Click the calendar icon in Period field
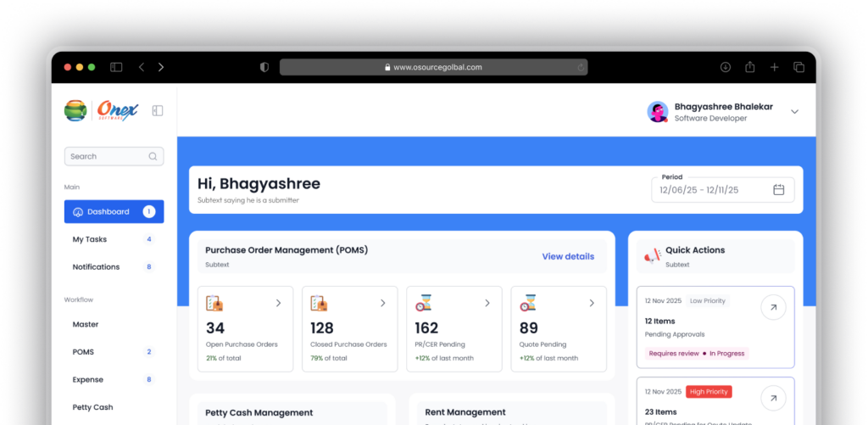868x425 pixels. (x=778, y=190)
